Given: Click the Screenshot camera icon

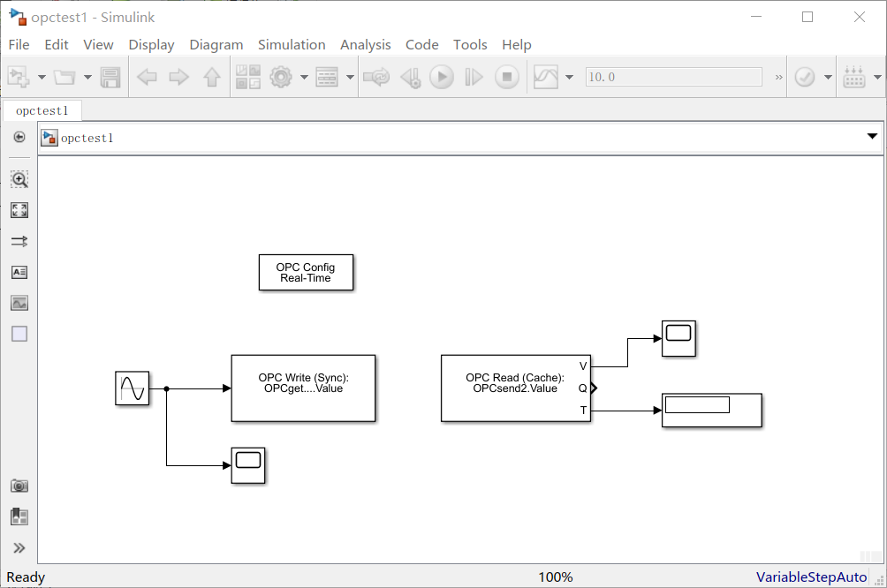Looking at the screenshot, I should pyautogui.click(x=19, y=486).
